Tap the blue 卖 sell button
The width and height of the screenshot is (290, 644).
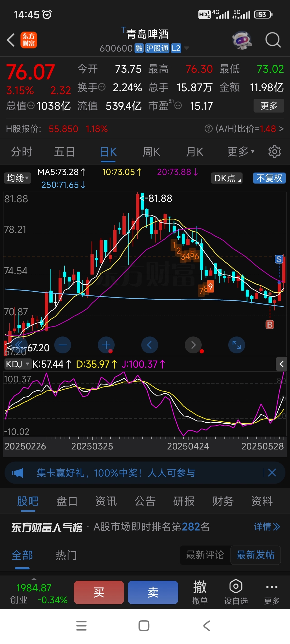pyautogui.click(x=153, y=592)
